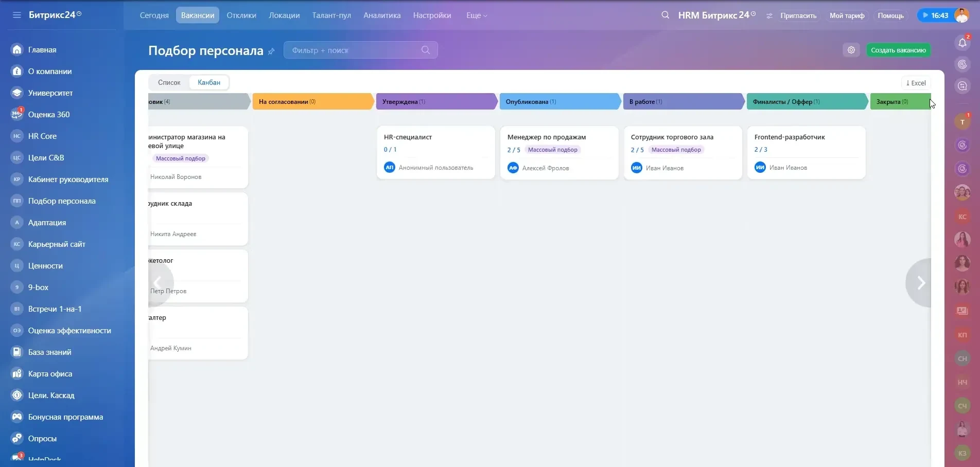
Task: Open Опросы sidebar icon
Action: tap(17, 438)
